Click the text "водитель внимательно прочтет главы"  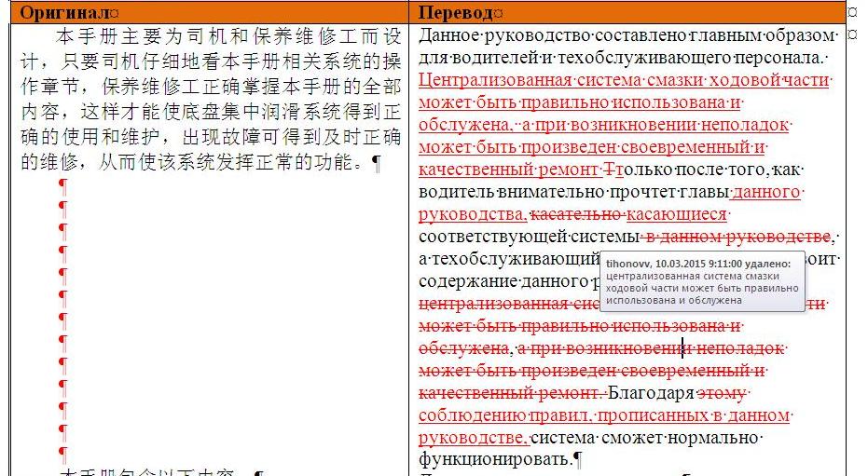coord(573,192)
